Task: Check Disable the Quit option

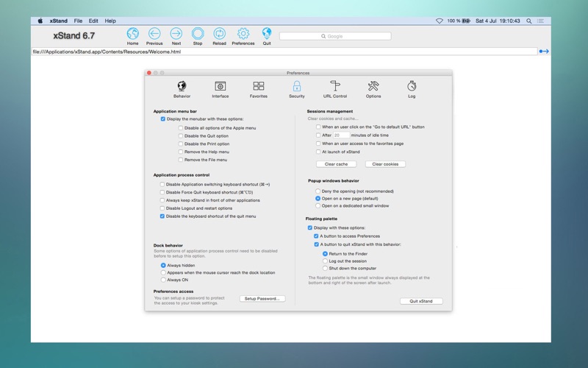Action: tap(180, 136)
